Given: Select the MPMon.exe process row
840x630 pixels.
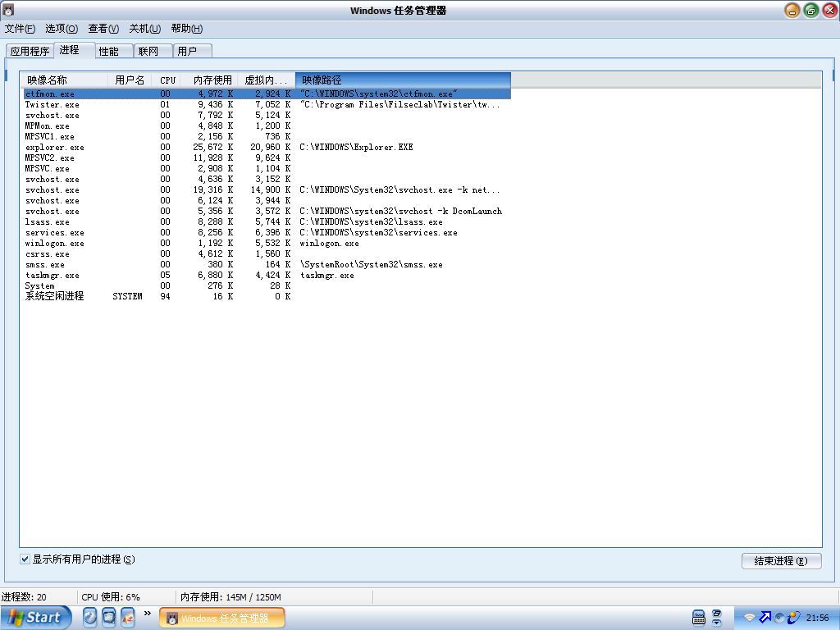Looking at the screenshot, I should [x=267, y=126].
